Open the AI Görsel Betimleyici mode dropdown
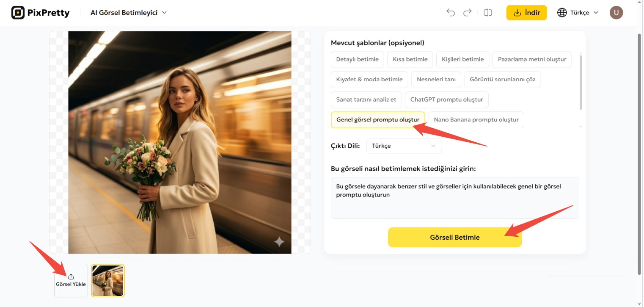Viewport: 644px width, 307px height. (128, 12)
